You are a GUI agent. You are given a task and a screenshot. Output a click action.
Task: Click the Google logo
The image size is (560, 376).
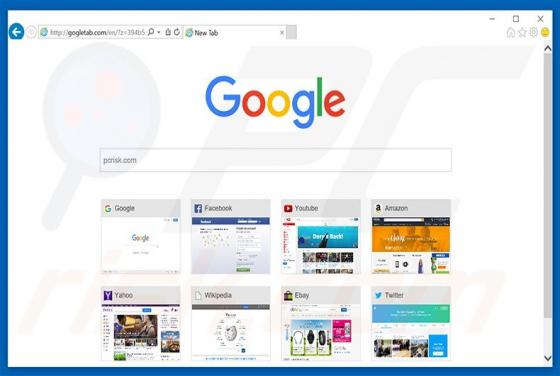275,102
